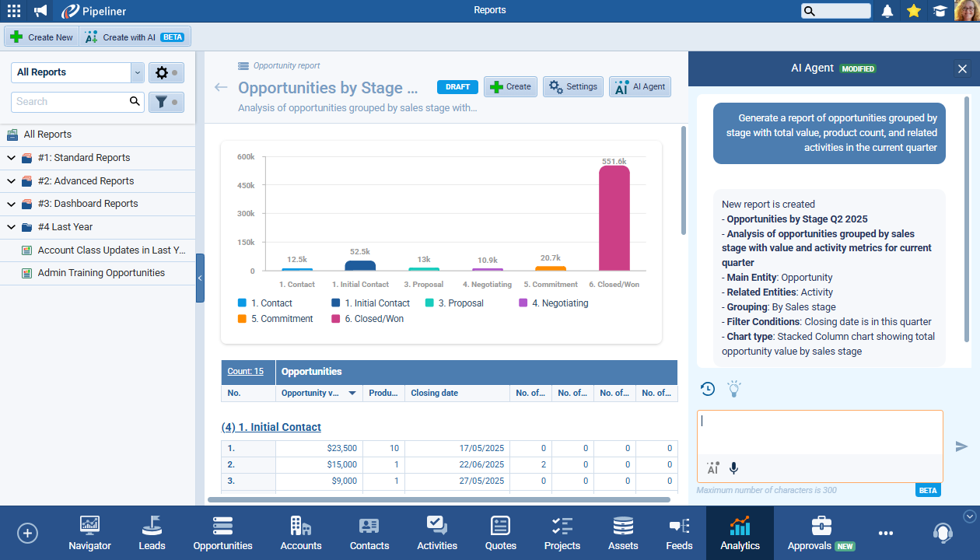The image size is (980, 560).
Task: Go back using the left arrow
Action: point(221,87)
